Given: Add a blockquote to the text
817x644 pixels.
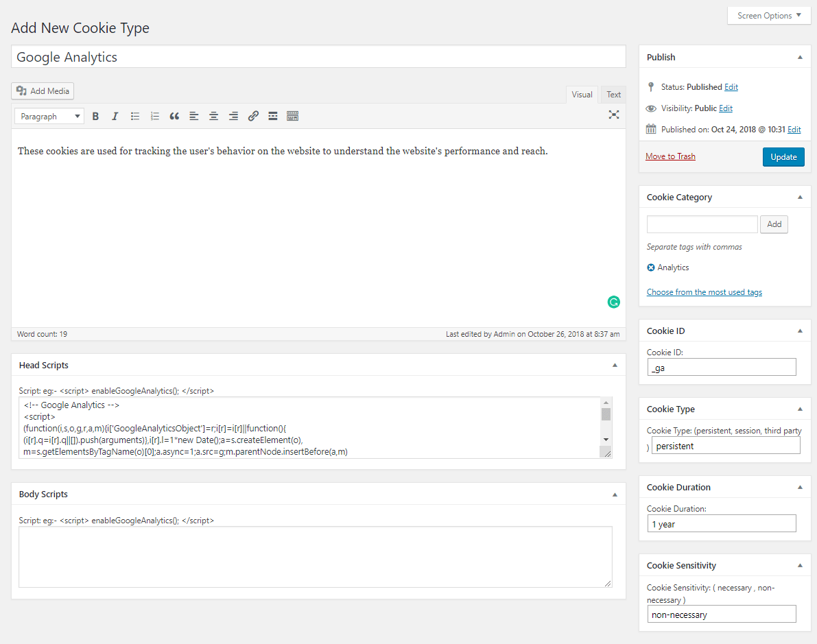Looking at the screenshot, I should (174, 116).
